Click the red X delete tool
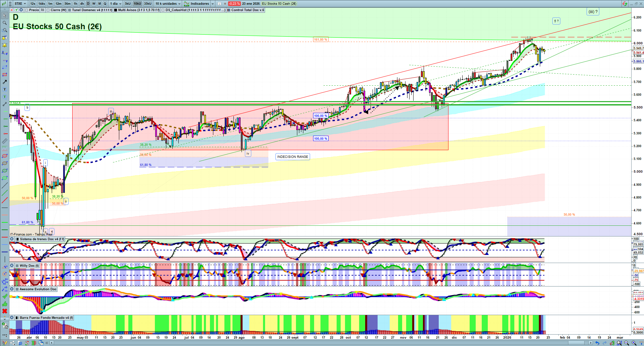 (x=5, y=311)
